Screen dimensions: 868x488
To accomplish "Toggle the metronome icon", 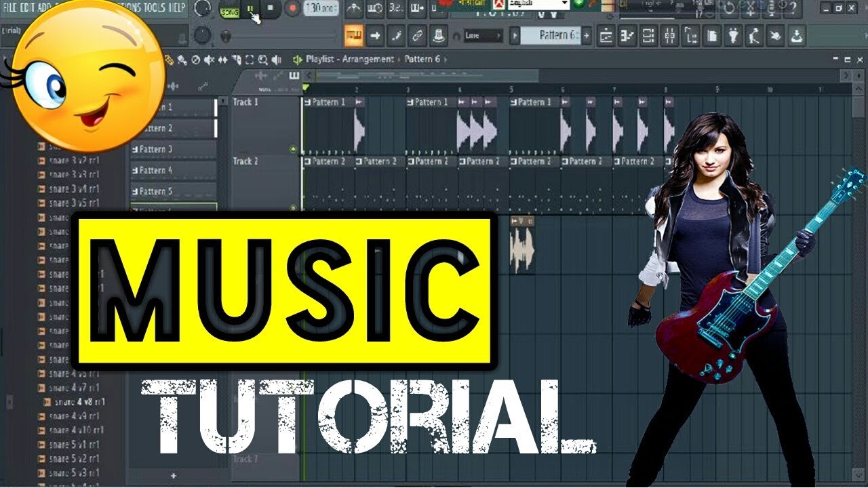I will coord(353,8).
